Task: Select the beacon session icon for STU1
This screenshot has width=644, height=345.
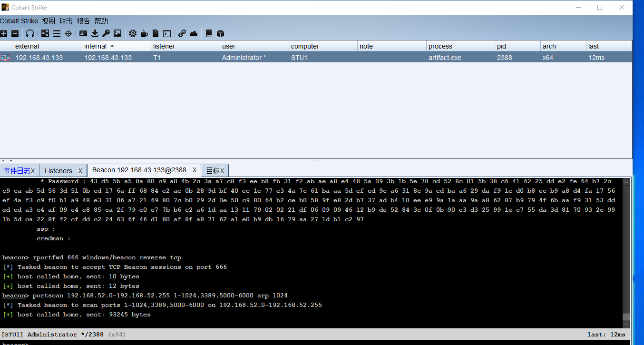Action: pos(5,58)
